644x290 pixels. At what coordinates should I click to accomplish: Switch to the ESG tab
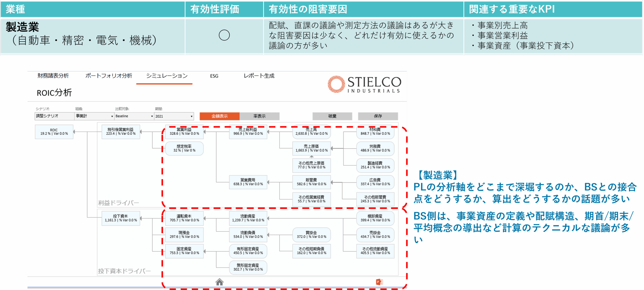click(214, 76)
